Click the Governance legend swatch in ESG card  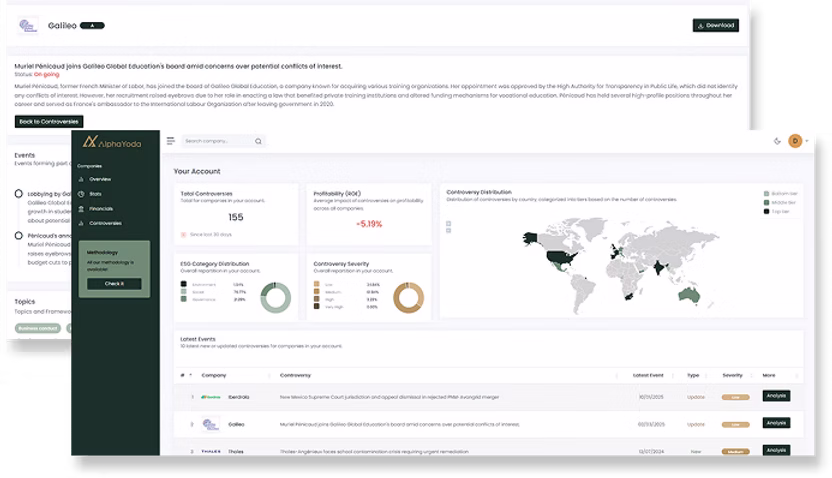[184, 299]
